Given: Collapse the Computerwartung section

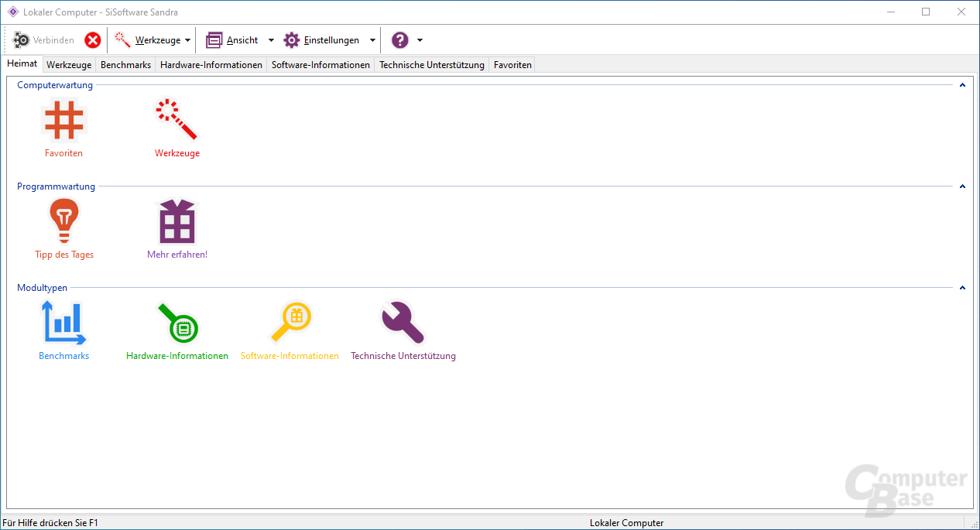Looking at the screenshot, I should [x=962, y=85].
